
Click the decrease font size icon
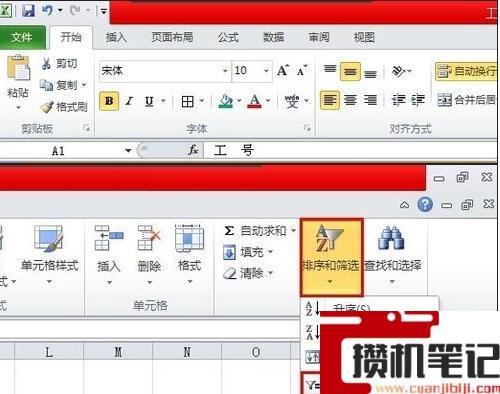click(302, 70)
